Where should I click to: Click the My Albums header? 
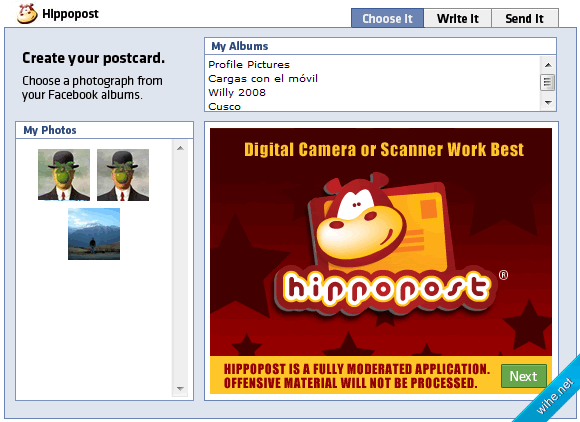pyautogui.click(x=380, y=46)
